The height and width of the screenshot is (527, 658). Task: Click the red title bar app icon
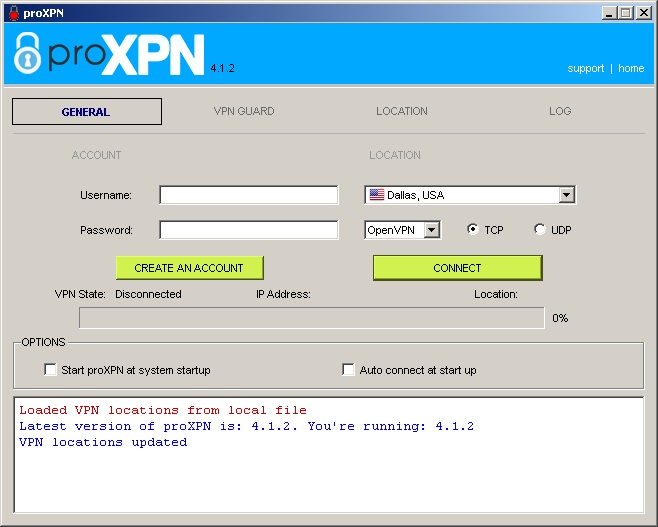(x=14, y=13)
